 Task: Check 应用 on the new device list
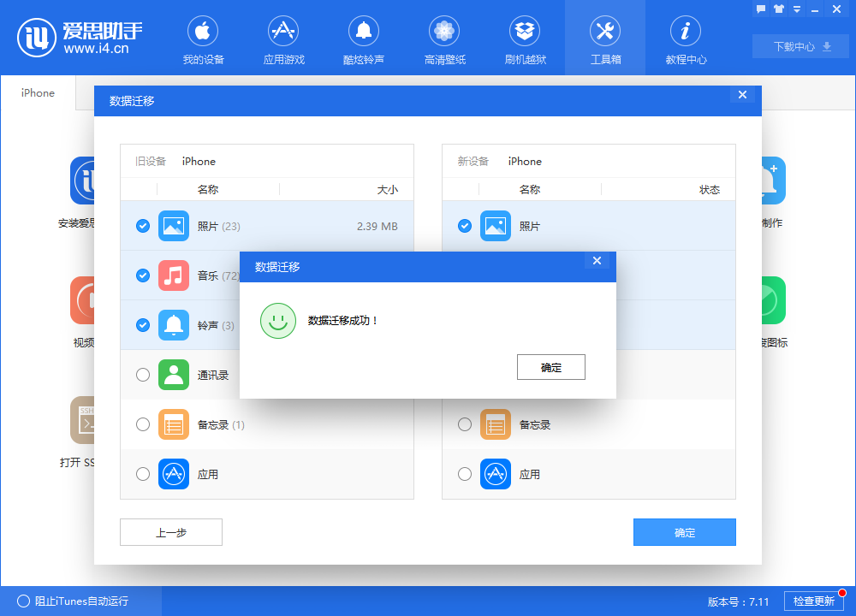coord(464,474)
